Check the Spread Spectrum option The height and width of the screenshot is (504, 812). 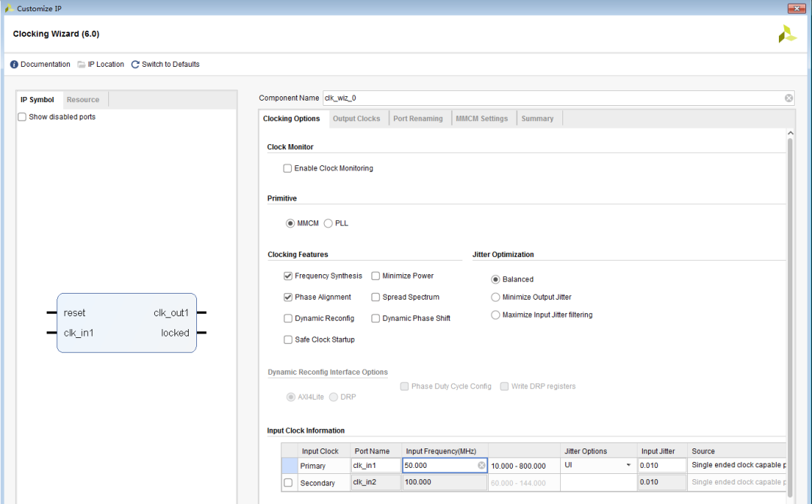[375, 297]
